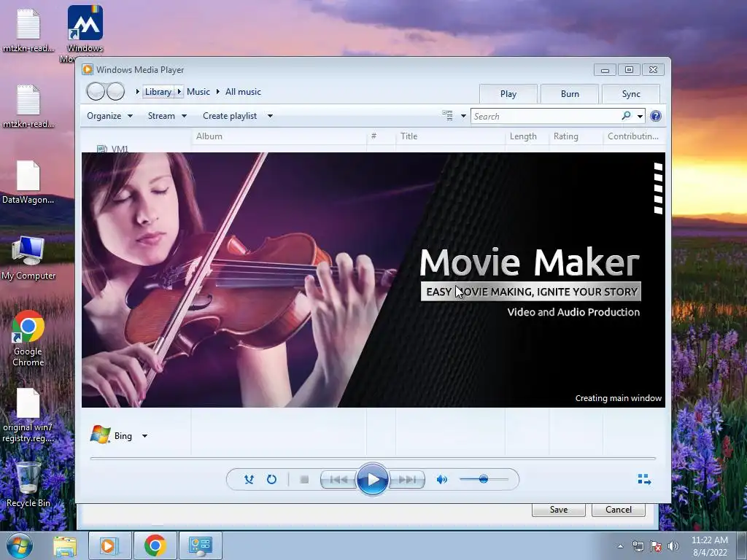This screenshot has height=560, width=747.
Task: Expand the Create playlist dropdown arrow
Action: [x=270, y=116]
